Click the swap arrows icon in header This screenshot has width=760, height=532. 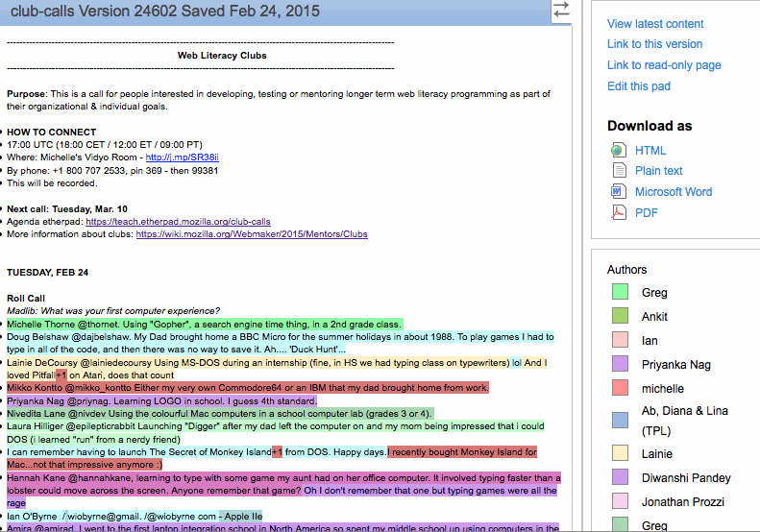point(561,11)
